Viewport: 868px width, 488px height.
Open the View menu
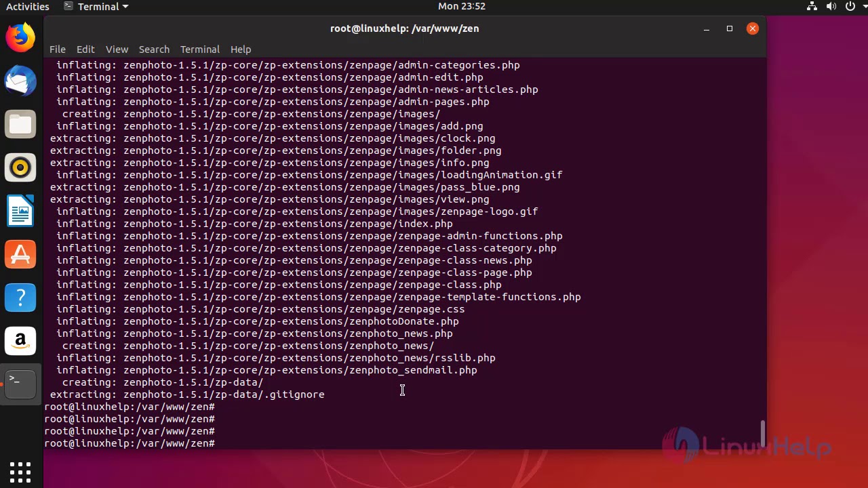[117, 49]
